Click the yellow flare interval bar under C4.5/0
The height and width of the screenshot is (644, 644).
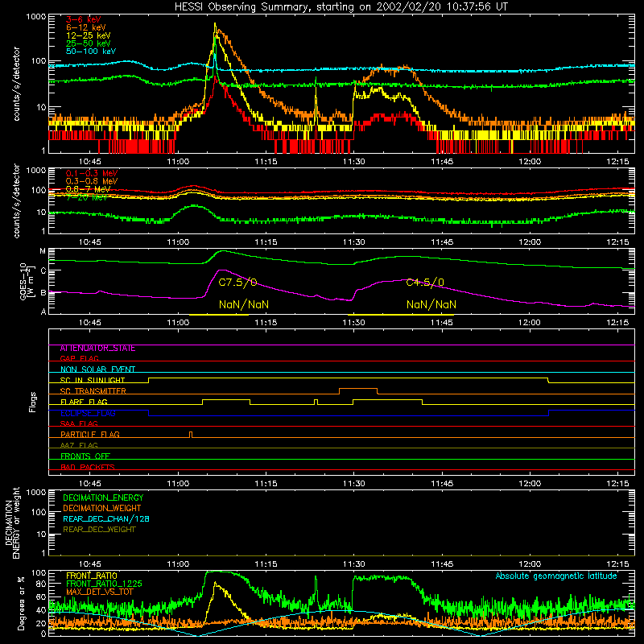click(401, 315)
